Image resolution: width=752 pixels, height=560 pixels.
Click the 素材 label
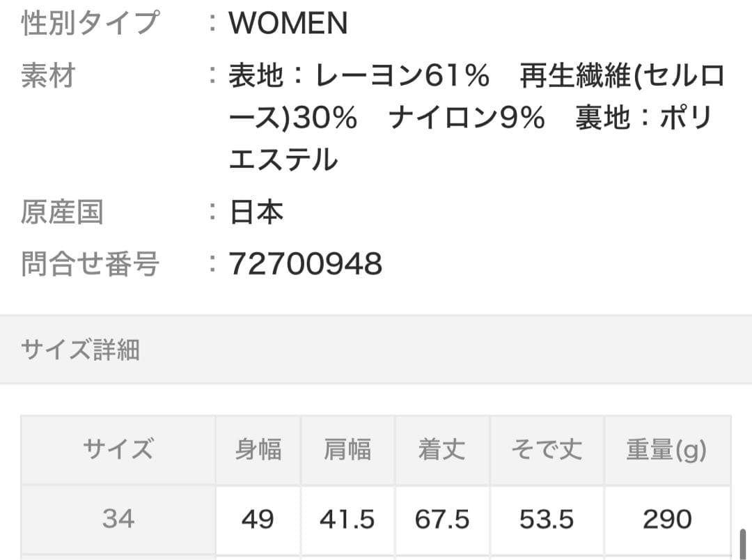(x=47, y=76)
